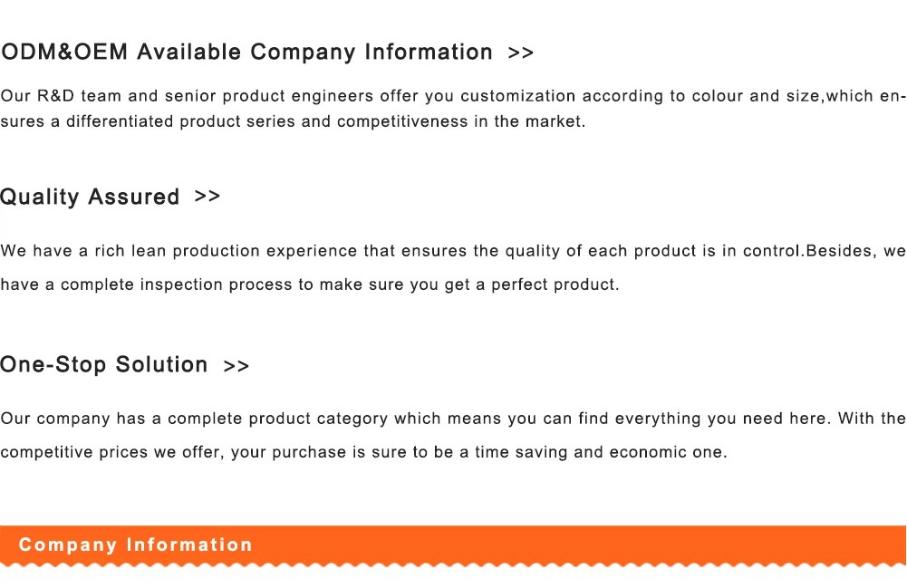Expand the >> arrows beside the ODM&OEM heading
The width and height of the screenshot is (907, 588).
(521, 53)
